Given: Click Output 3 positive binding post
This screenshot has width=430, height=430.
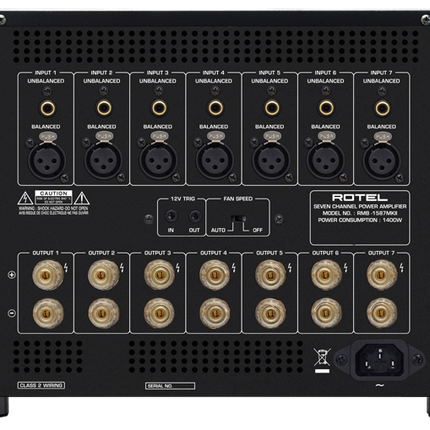Looking at the screenshot, I should pos(159,275).
